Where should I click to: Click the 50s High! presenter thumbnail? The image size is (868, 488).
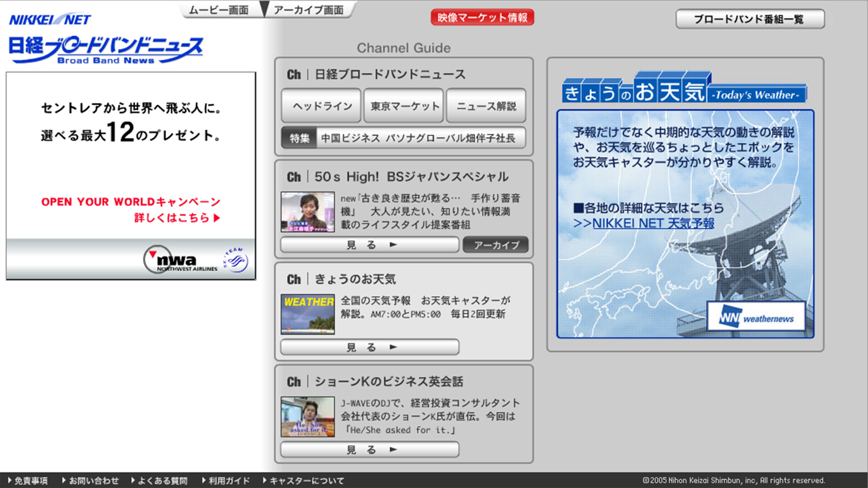click(308, 212)
